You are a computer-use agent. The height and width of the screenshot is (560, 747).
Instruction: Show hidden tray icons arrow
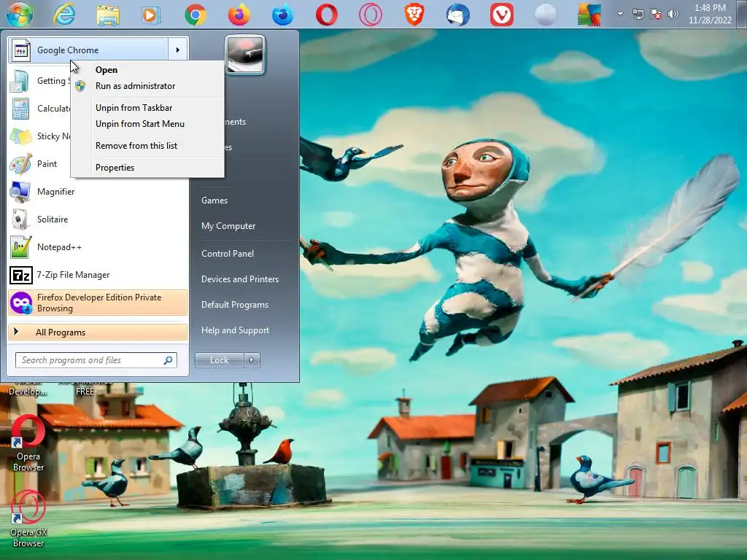coord(620,14)
